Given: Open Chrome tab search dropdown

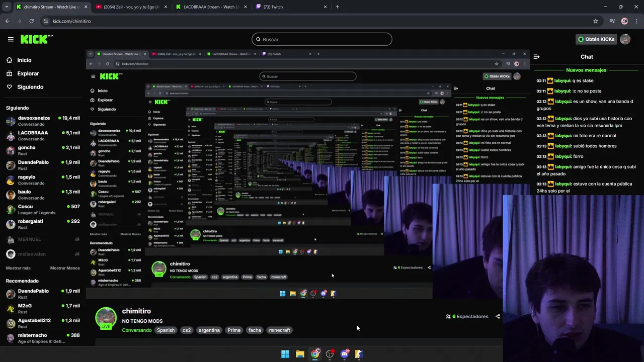Looking at the screenshot, I should coord(7,7).
